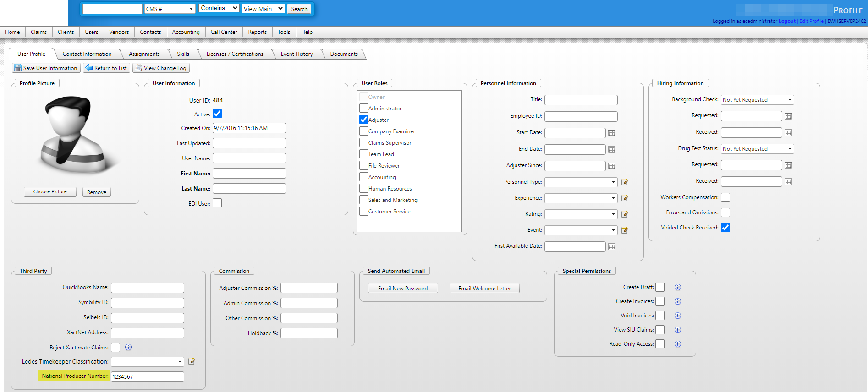Open the View Main dropdown

click(263, 9)
